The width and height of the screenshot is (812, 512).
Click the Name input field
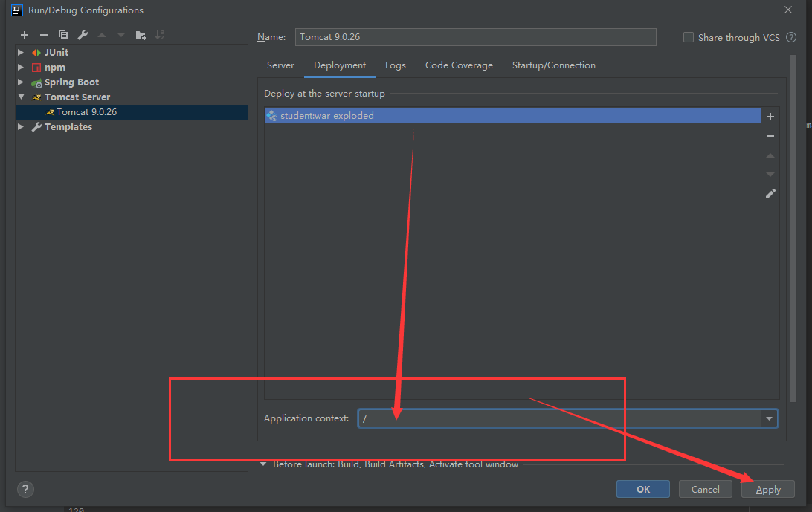click(475, 37)
